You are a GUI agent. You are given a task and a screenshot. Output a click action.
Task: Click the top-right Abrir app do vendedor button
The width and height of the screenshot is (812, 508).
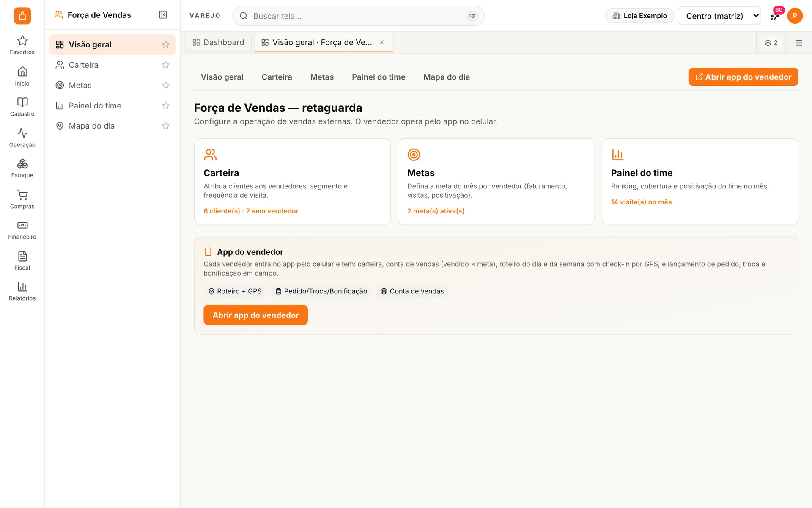point(743,77)
